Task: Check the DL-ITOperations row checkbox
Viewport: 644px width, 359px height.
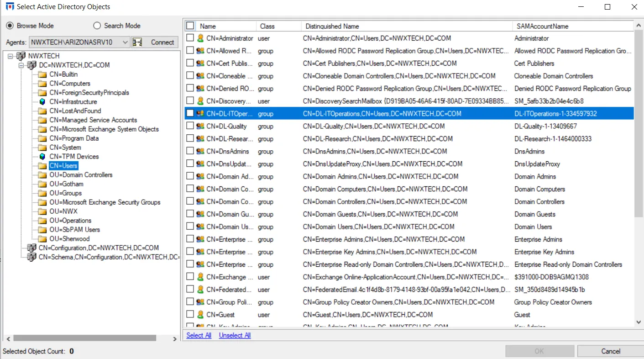Action: tap(190, 114)
